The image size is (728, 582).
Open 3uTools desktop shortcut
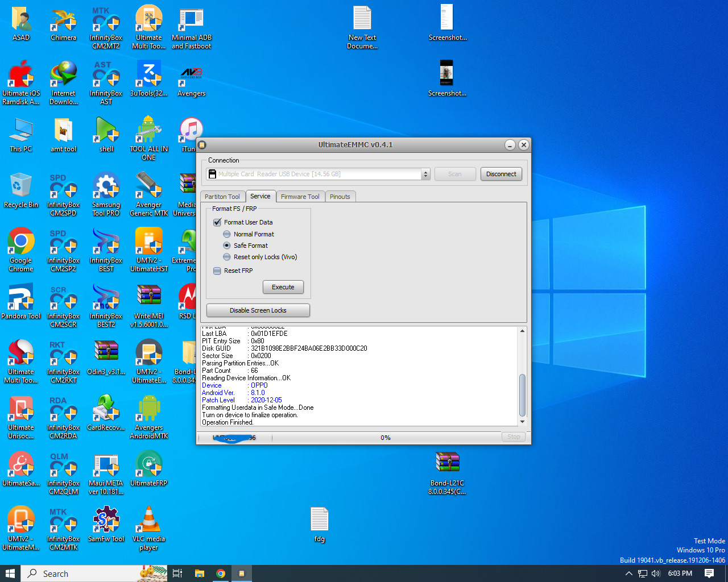click(x=148, y=78)
